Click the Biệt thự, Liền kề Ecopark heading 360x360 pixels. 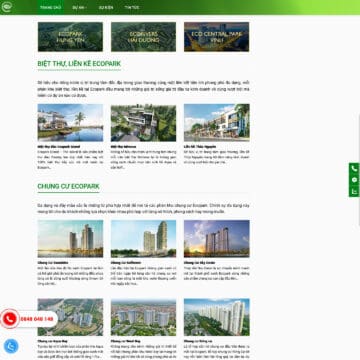79,64
